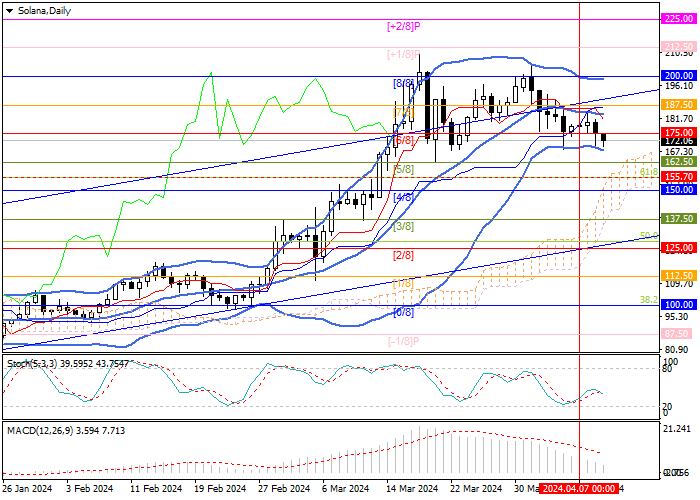Select the [0/8] Murrey level label
This screenshot has width=700, height=500.
[x=403, y=312]
